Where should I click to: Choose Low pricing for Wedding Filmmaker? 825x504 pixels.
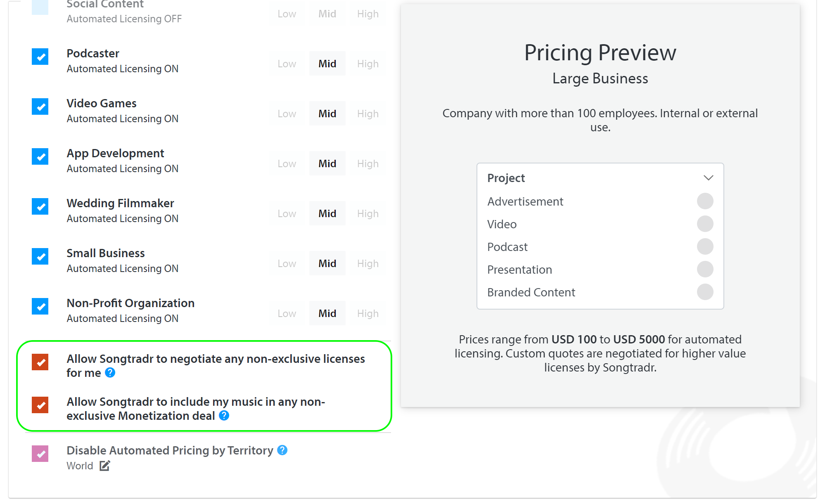[x=287, y=213]
